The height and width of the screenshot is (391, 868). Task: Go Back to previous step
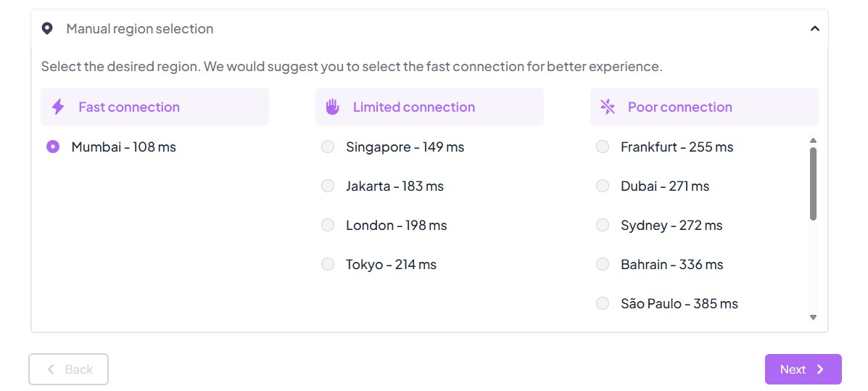pyautogui.click(x=69, y=369)
